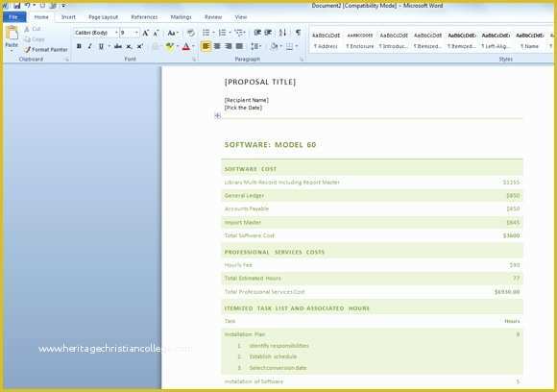
Task: Toggle Bold formatting
Action: [x=79, y=46]
